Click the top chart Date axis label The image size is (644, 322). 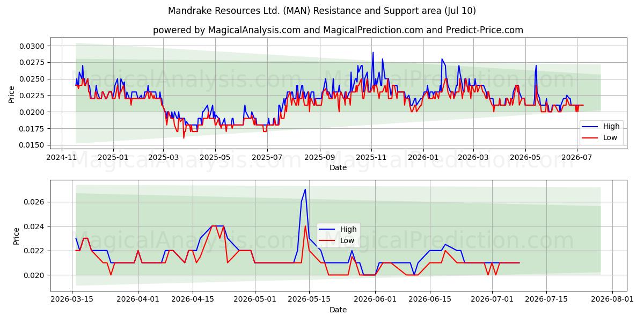click(338, 167)
